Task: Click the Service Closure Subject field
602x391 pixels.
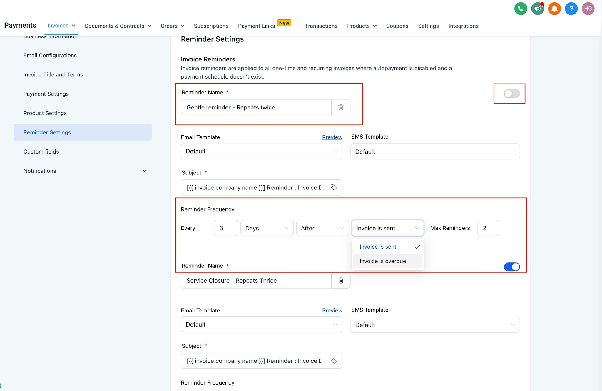Action: click(261, 361)
